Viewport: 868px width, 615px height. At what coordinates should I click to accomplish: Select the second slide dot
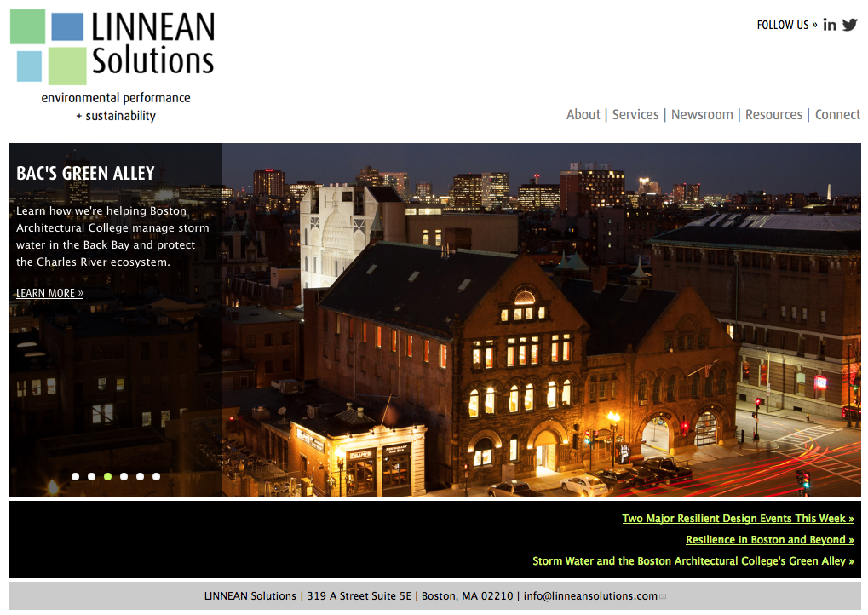[91, 477]
